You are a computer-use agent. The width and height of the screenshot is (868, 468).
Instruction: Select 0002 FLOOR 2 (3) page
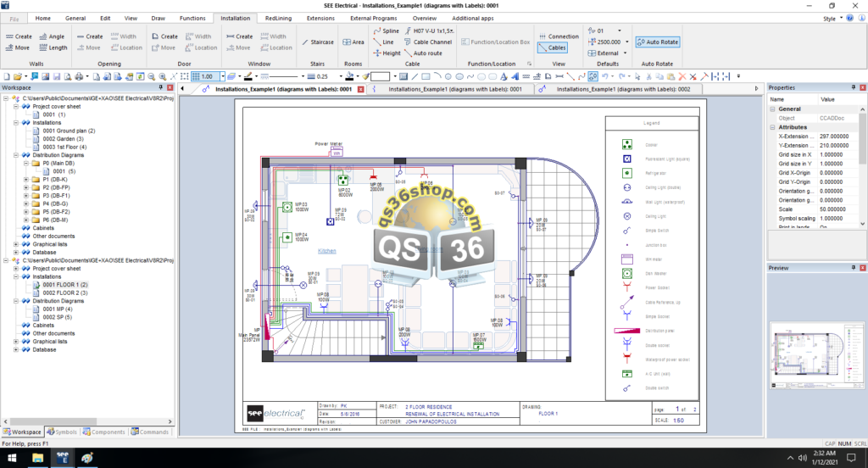click(65, 293)
